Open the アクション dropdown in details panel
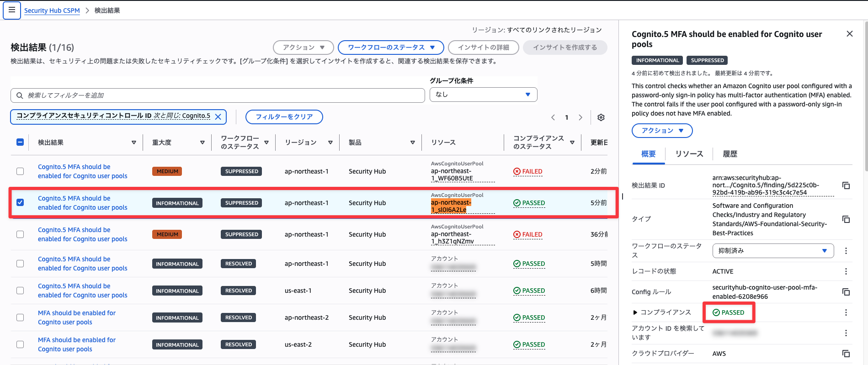Image resolution: width=868 pixels, height=365 pixels. point(662,131)
